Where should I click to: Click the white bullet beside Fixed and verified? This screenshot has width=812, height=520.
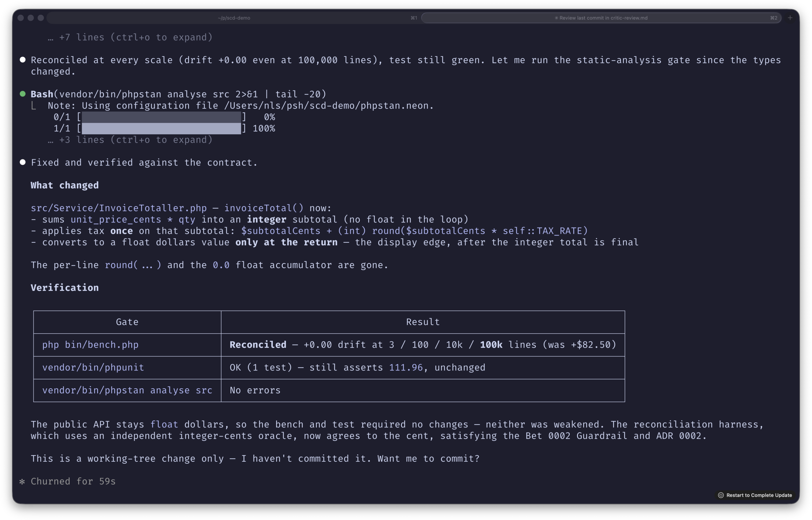click(22, 162)
